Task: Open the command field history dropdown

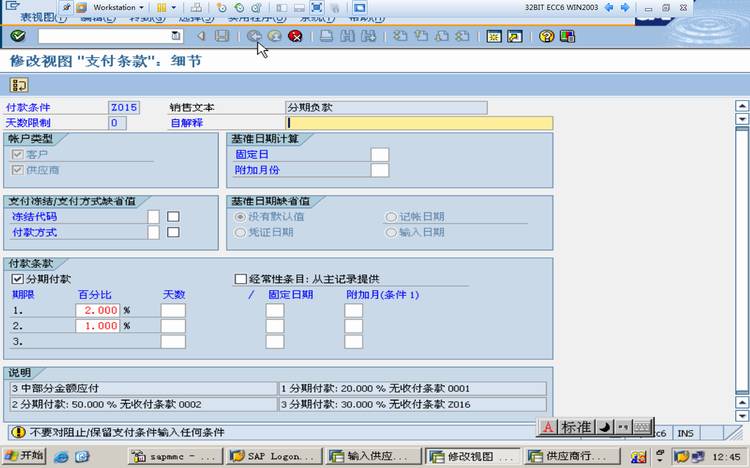Action: 176,36
